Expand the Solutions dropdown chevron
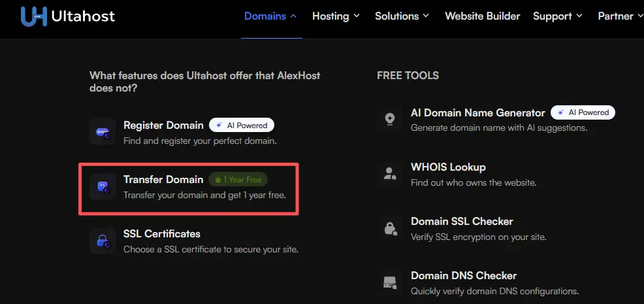Image resolution: width=644 pixels, height=304 pixels. click(426, 16)
